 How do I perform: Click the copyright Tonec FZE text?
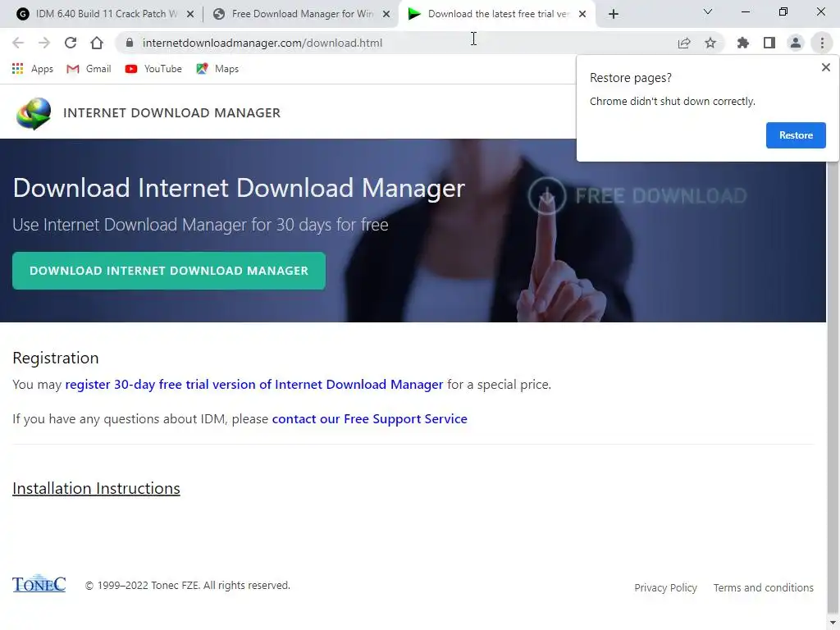coord(188,586)
